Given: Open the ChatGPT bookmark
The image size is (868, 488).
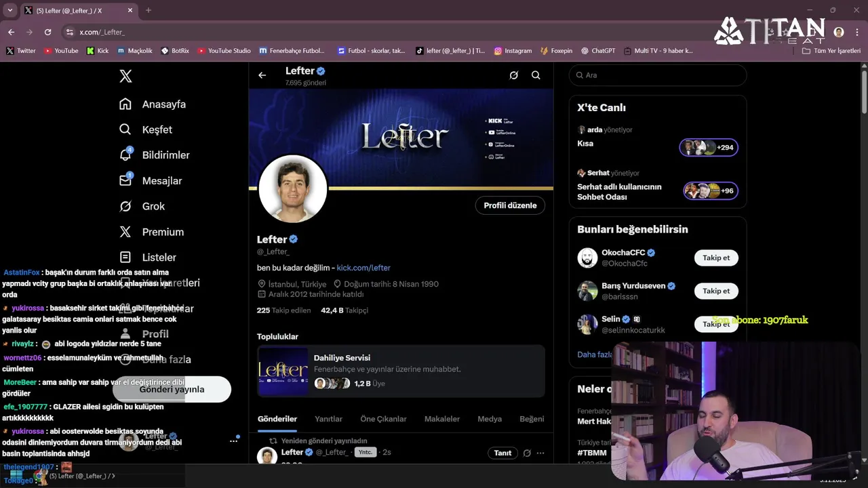Looking at the screenshot, I should (x=598, y=51).
